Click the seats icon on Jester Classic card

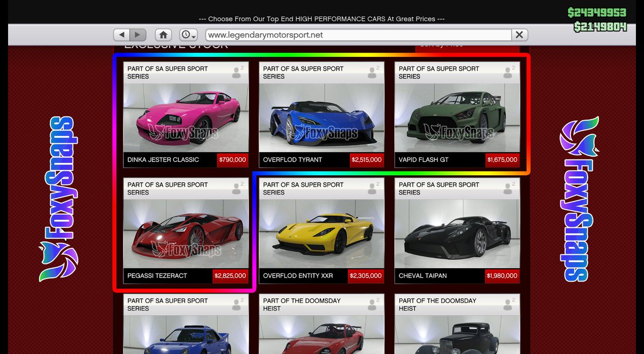(x=237, y=72)
